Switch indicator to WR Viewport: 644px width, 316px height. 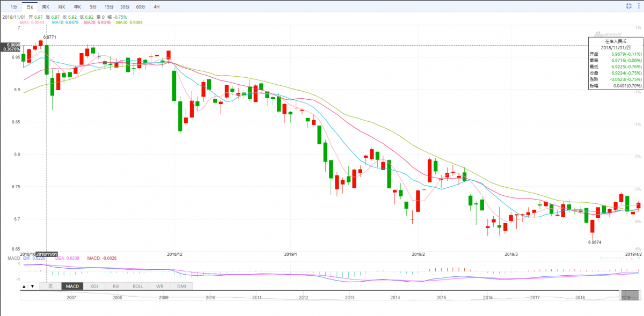[x=160, y=286]
